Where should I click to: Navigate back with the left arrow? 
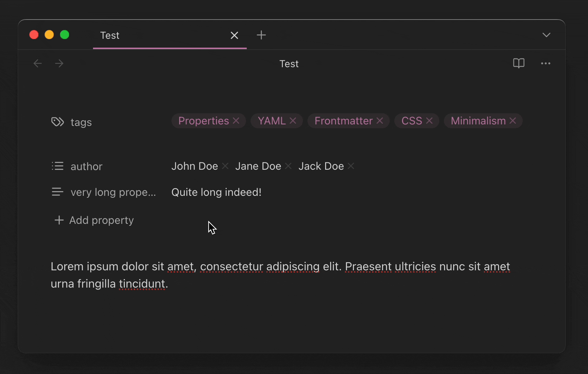pos(38,63)
